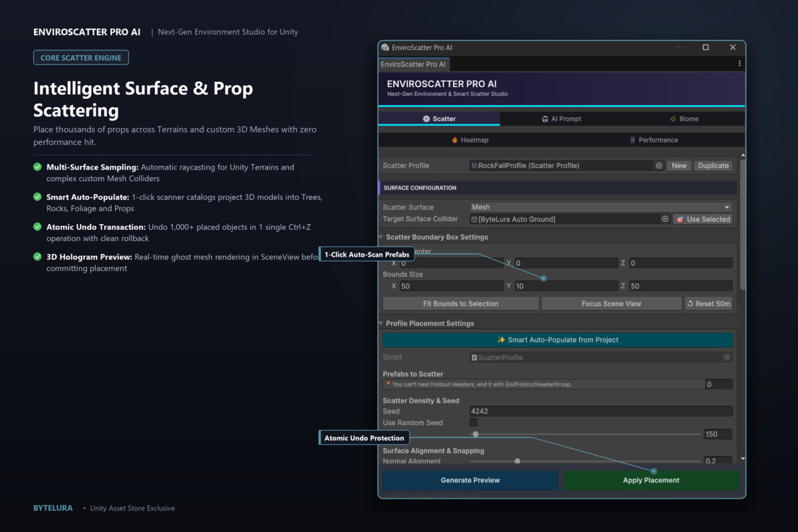Click the green check beside 3D Hologram Preview
Viewport: 798px width, 532px height.
[x=37, y=257]
